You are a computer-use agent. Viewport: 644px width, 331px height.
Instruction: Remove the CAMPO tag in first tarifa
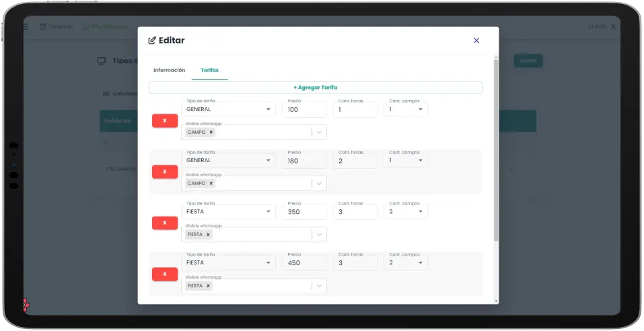(x=211, y=133)
